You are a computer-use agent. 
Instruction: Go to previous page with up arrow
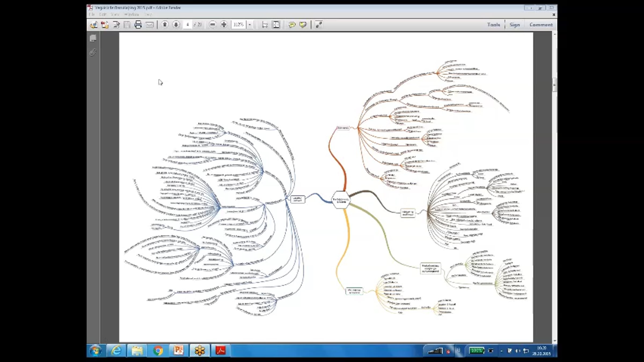point(165,25)
